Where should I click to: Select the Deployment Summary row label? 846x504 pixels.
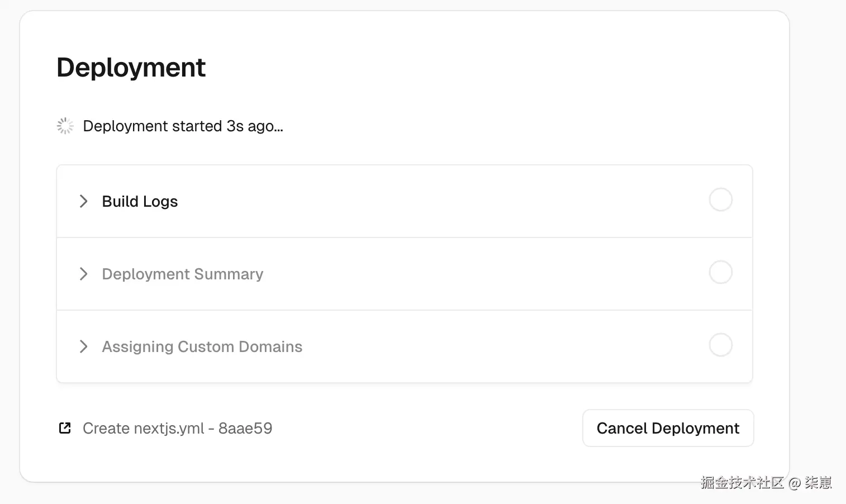(x=182, y=274)
